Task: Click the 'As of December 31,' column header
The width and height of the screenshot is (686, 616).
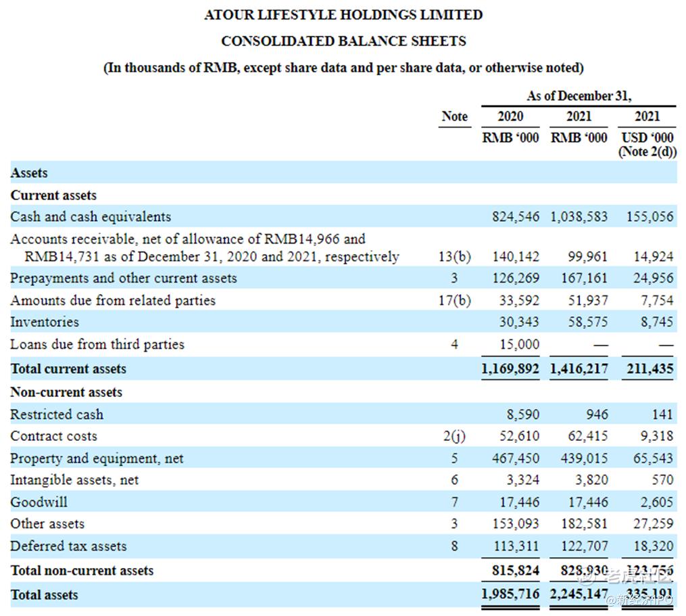Action: 579,96
